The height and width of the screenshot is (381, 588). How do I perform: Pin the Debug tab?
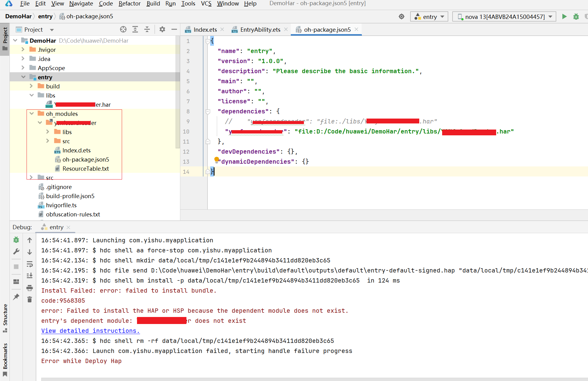click(16, 297)
